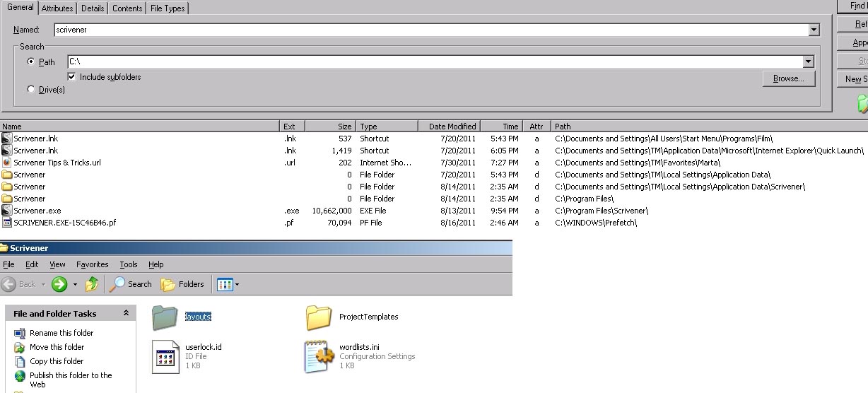
Task: Click the green Forward arrow button
Action: pos(59,284)
